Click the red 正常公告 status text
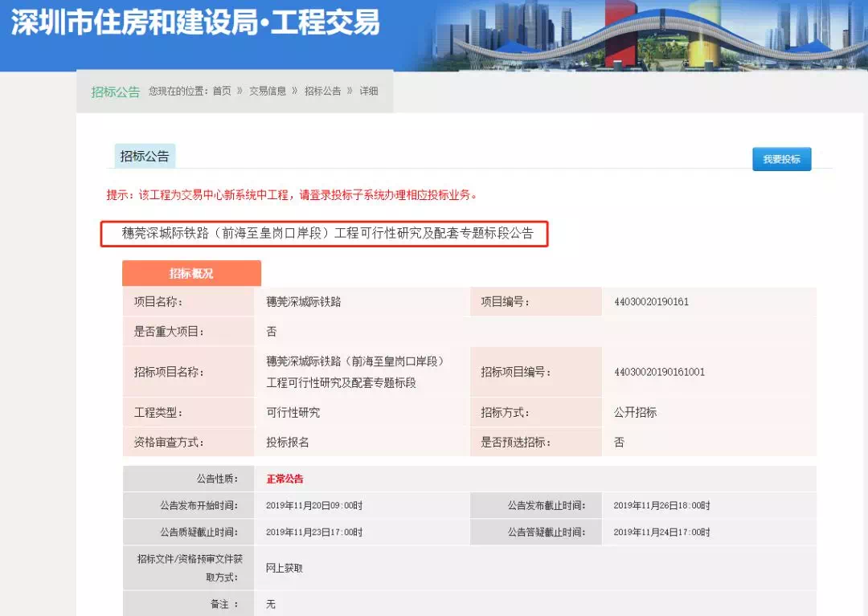 point(285,479)
